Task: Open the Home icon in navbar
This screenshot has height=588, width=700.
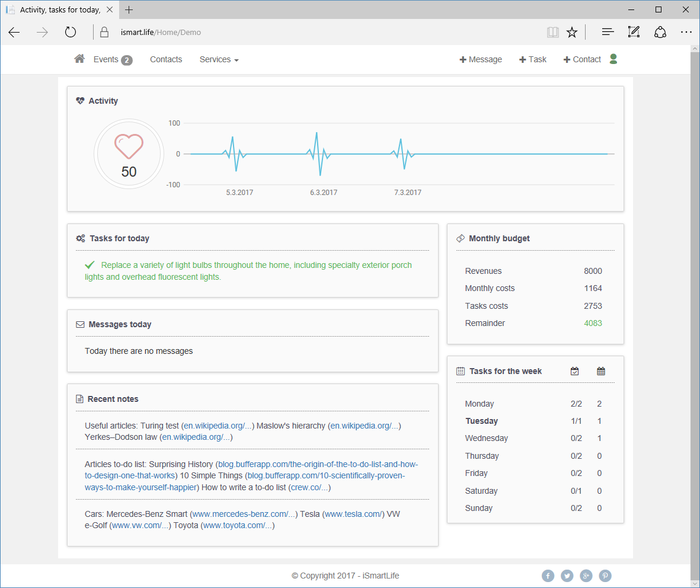Action: pyautogui.click(x=79, y=59)
